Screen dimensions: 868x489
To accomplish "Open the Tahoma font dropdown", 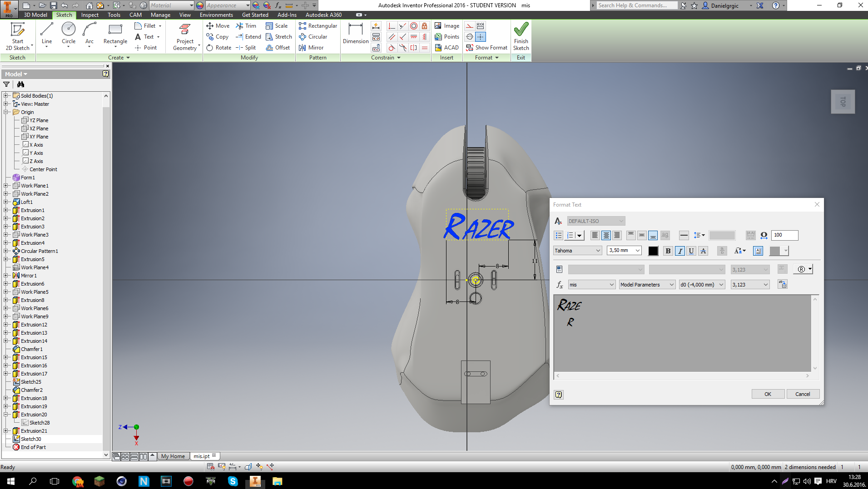I will [x=578, y=251].
